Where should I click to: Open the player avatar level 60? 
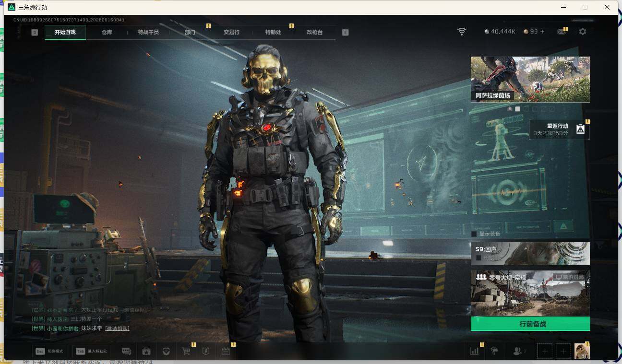click(582, 351)
